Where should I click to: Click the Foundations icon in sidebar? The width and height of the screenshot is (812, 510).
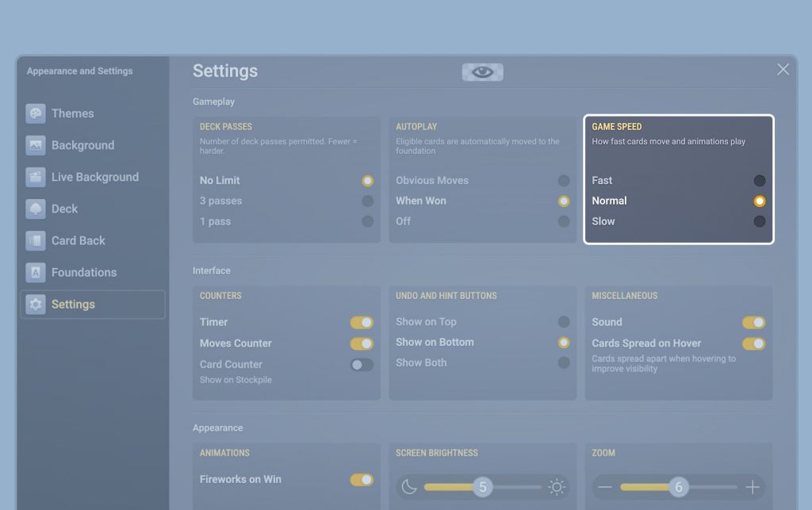pos(36,272)
